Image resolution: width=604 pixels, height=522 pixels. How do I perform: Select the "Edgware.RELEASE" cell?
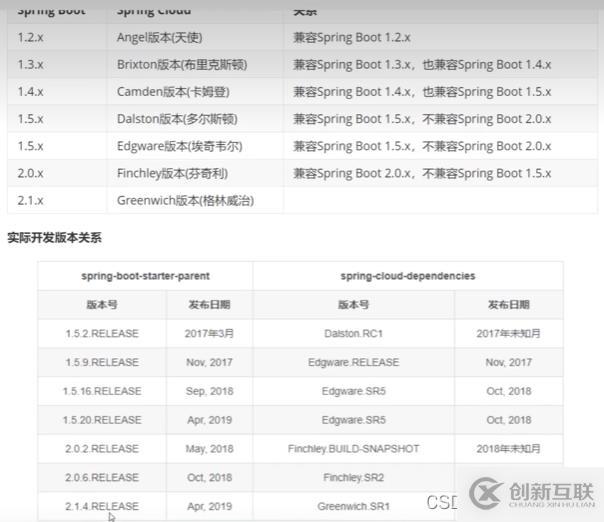click(353, 362)
